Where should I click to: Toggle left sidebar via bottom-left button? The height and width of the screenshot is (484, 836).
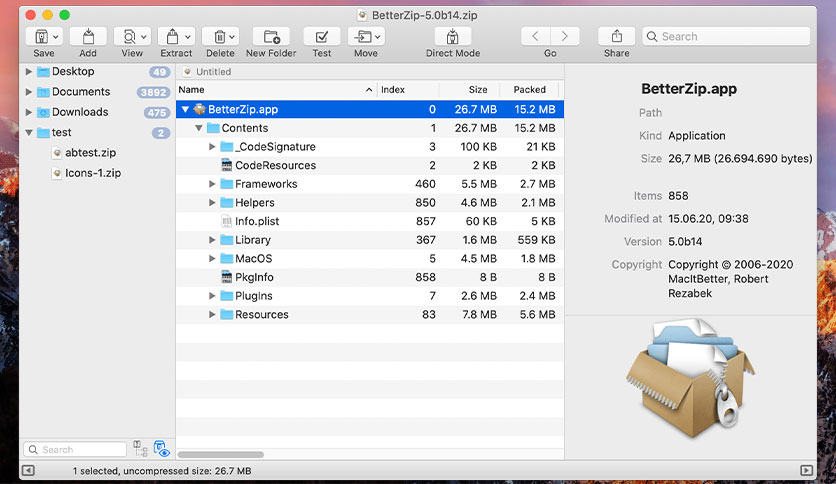(x=28, y=471)
